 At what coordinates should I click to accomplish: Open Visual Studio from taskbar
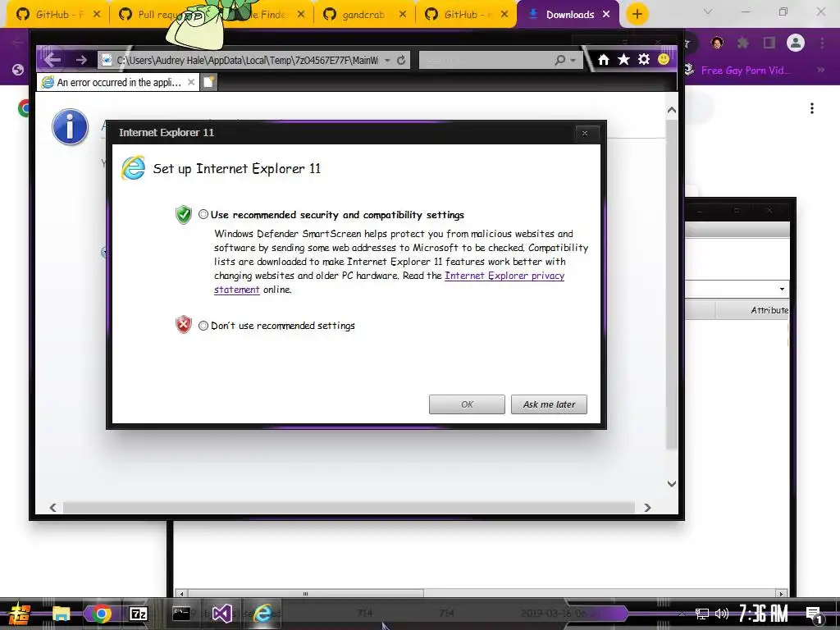click(221, 614)
